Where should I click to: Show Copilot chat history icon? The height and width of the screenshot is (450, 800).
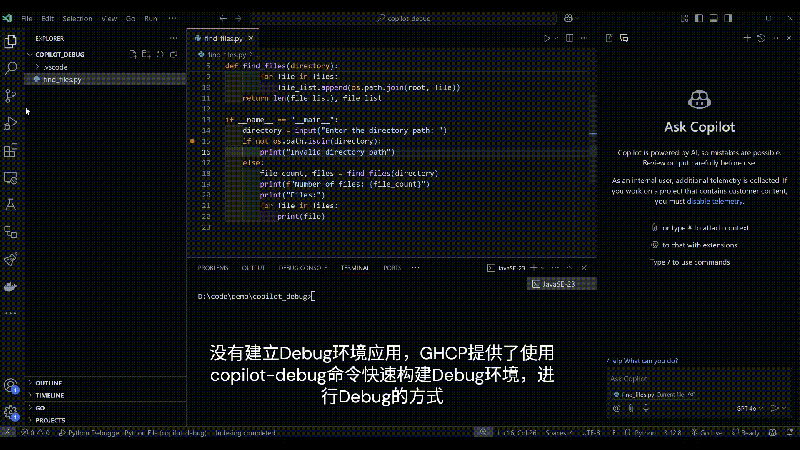click(x=761, y=38)
